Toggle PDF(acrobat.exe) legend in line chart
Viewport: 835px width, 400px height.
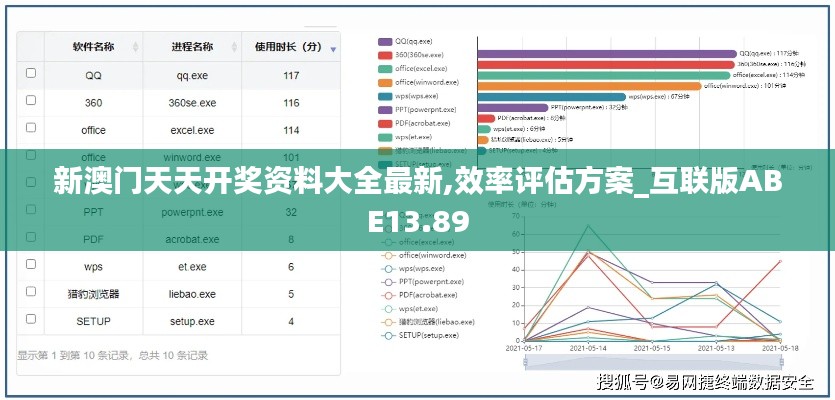point(420,295)
